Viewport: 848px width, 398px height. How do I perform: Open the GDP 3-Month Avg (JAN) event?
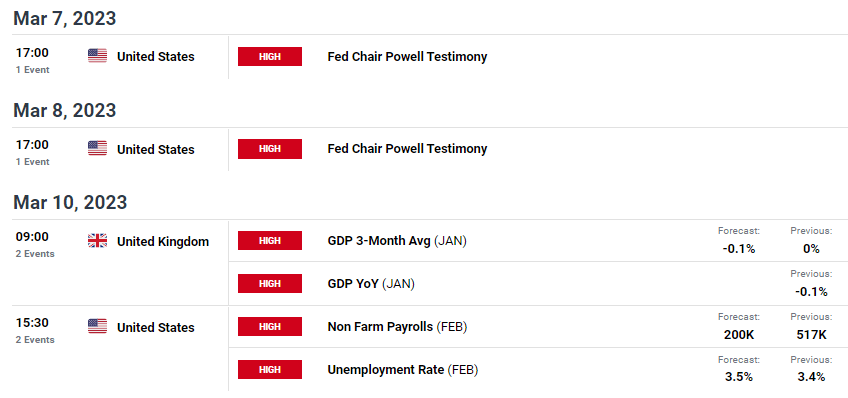(x=397, y=241)
